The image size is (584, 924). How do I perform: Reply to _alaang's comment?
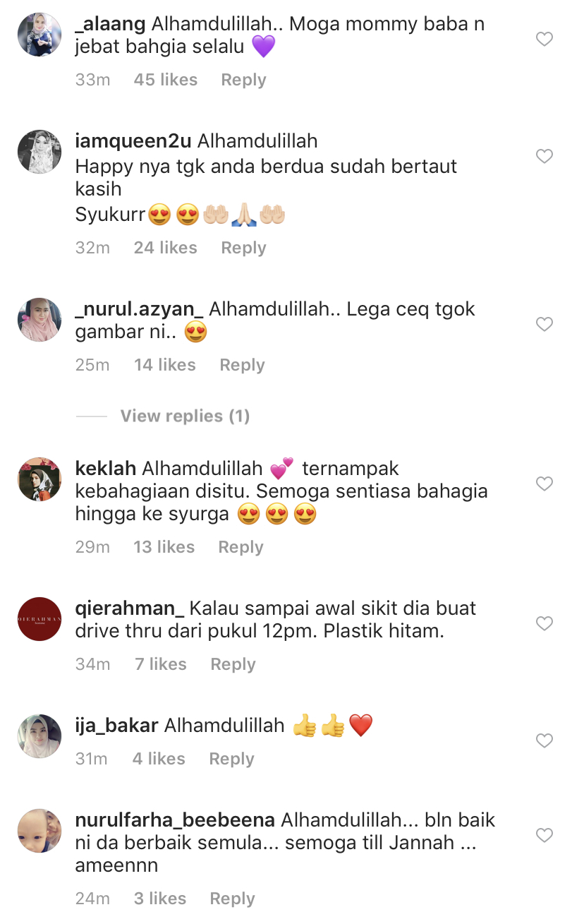click(x=243, y=80)
